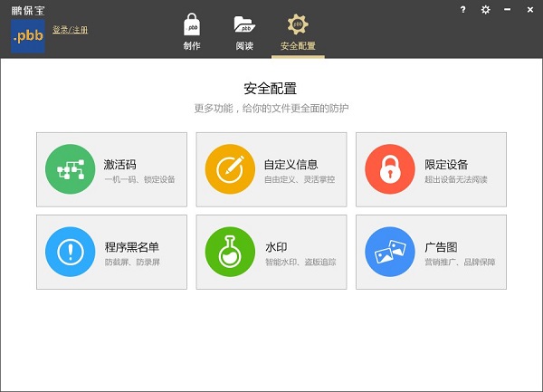Click the 水印 card title
Viewport: 543px width, 392px height.
coord(276,247)
